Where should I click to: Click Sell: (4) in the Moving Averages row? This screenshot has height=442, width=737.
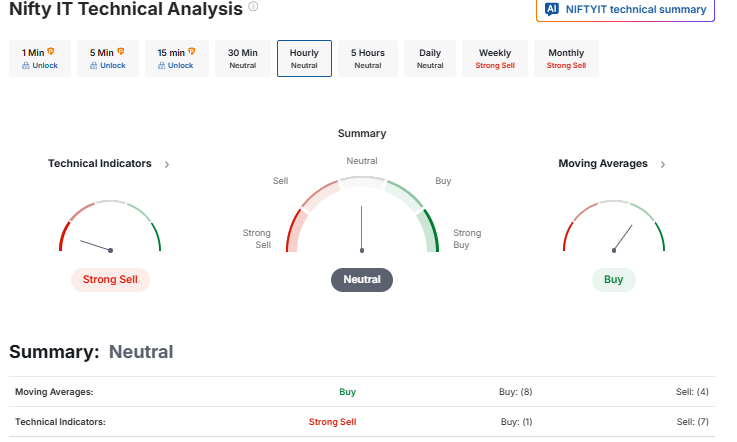[692, 392]
